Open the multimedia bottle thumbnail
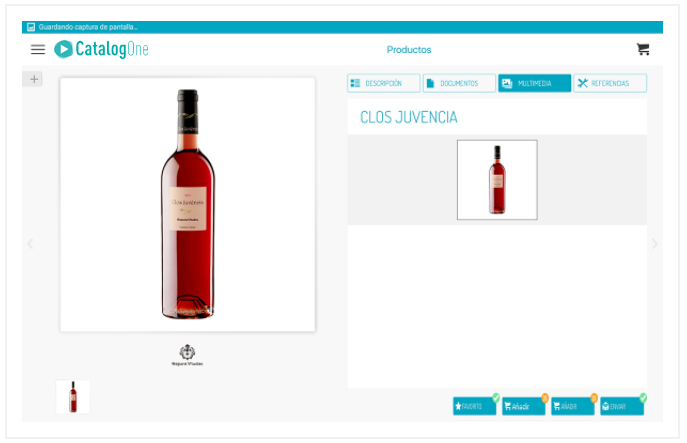 pos(497,180)
